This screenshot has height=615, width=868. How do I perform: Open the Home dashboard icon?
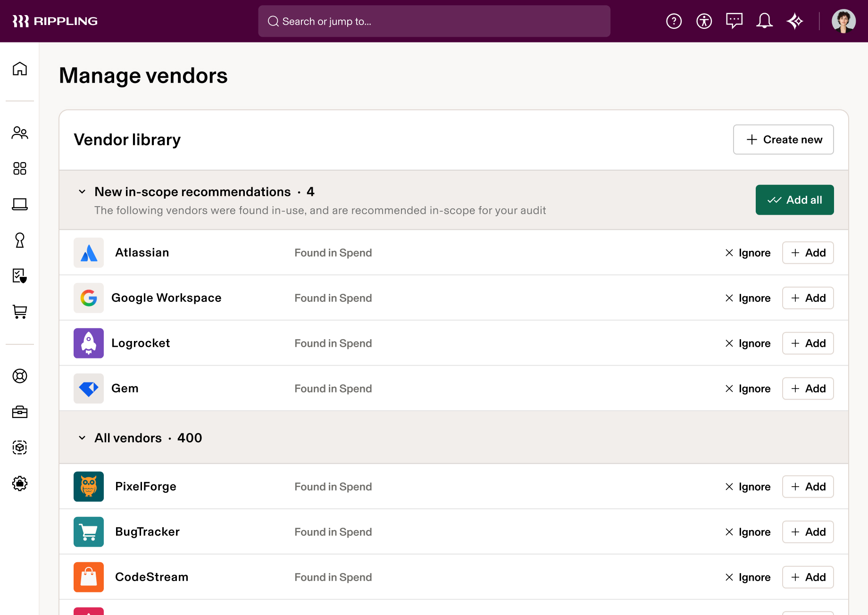click(20, 69)
